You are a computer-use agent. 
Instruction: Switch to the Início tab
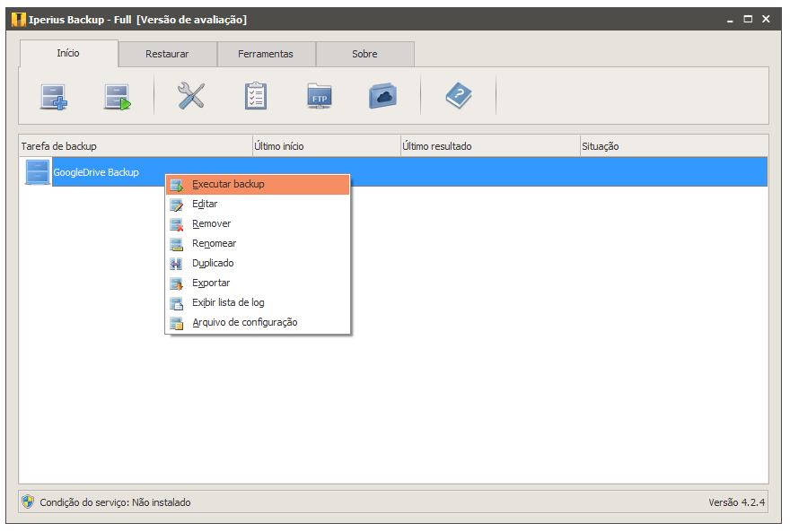click(x=68, y=53)
